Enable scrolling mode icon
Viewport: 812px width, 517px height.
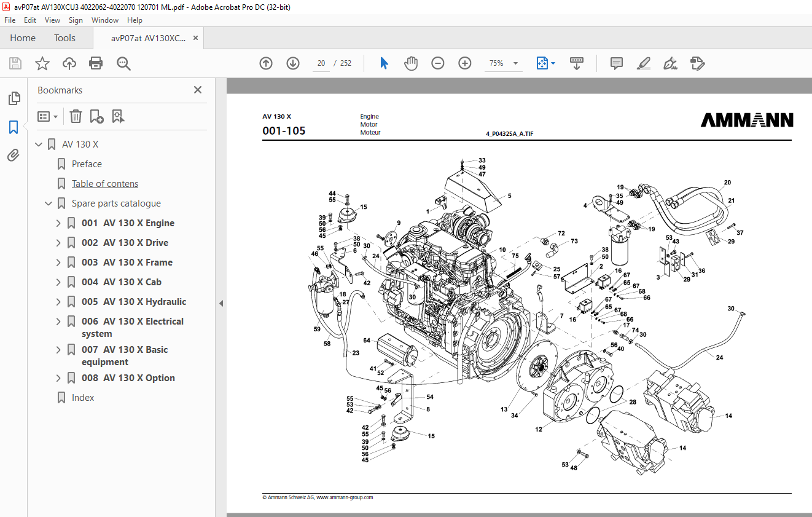point(577,63)
